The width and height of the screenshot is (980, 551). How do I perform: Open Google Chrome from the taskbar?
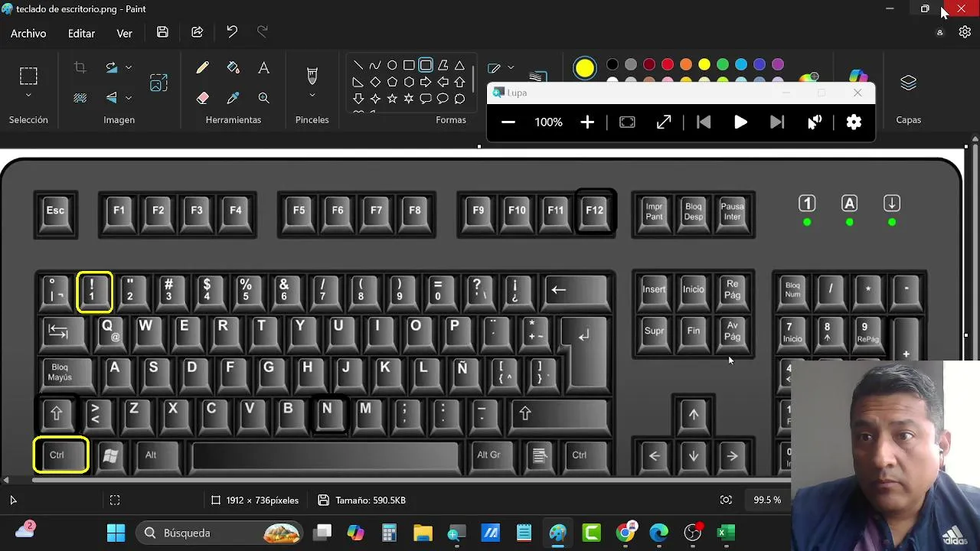point(626,533)
